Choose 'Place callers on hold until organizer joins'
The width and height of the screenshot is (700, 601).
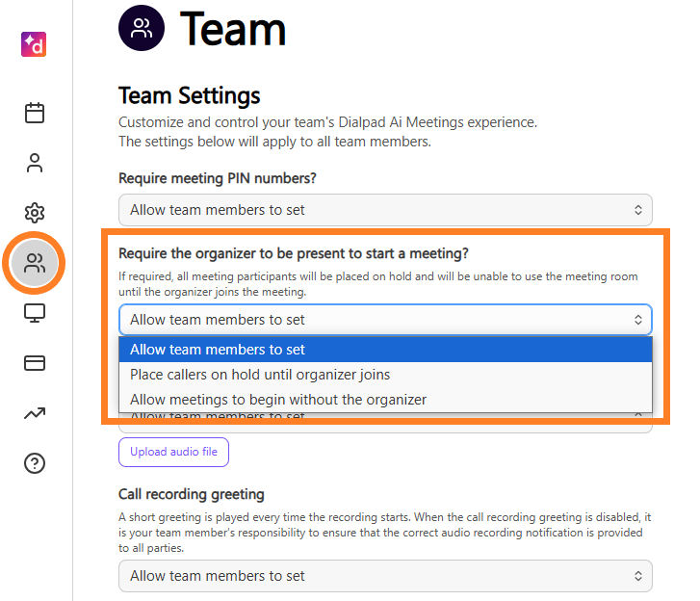[x=385, y=375]
